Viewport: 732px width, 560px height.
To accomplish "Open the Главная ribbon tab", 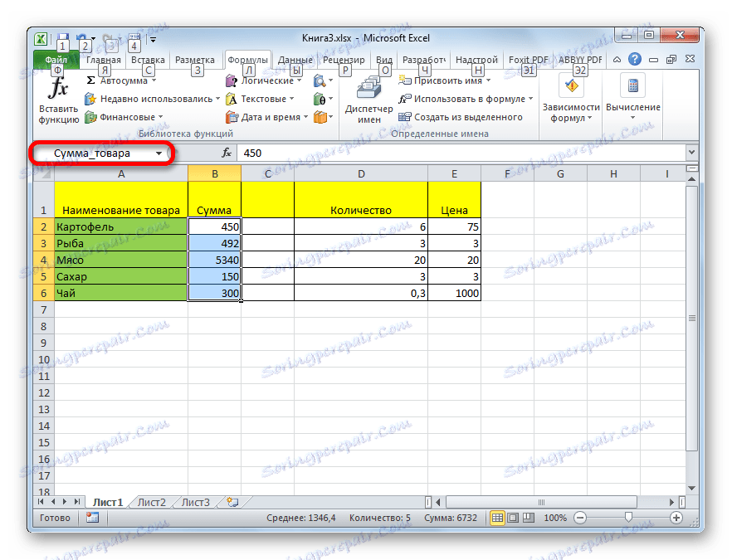I will (104, 60).
